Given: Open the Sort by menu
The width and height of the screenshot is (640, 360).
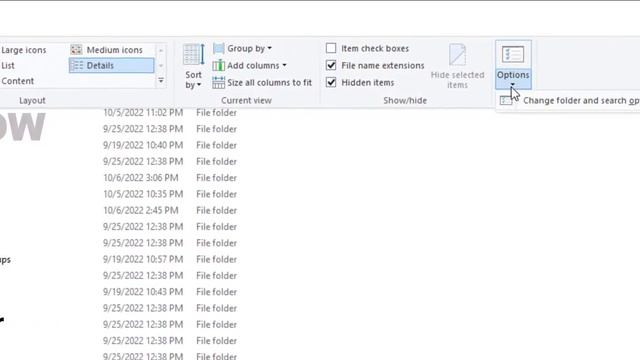Looking at the screenshot, I should coord(193,66).
